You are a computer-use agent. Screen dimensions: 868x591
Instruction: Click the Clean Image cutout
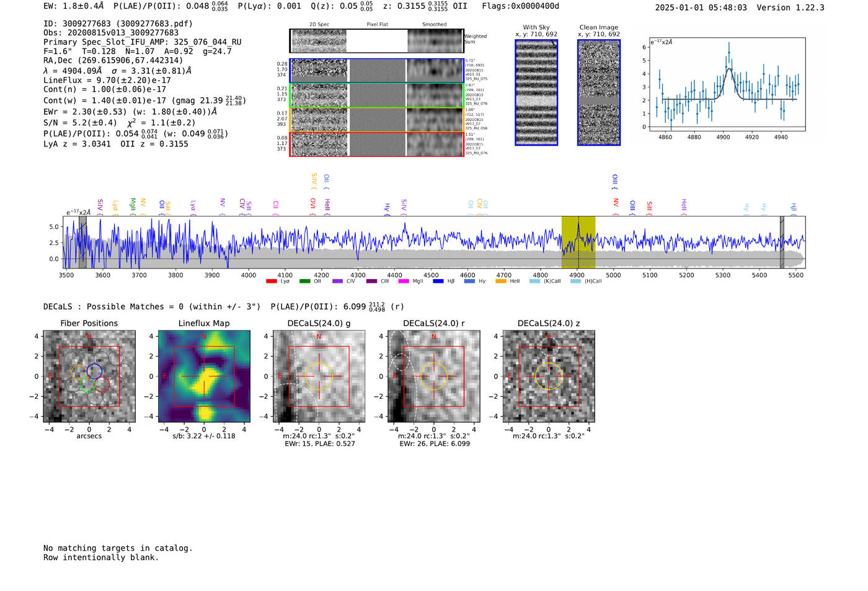click(x=599, y=92)
